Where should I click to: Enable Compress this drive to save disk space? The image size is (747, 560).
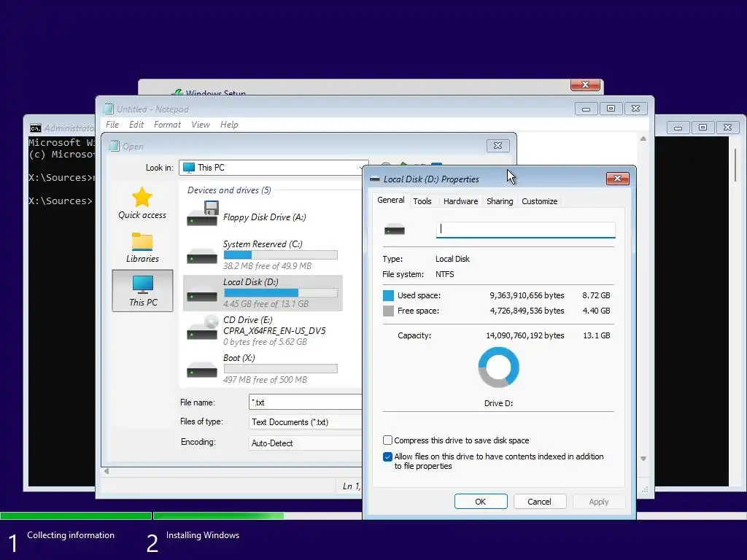388,440
